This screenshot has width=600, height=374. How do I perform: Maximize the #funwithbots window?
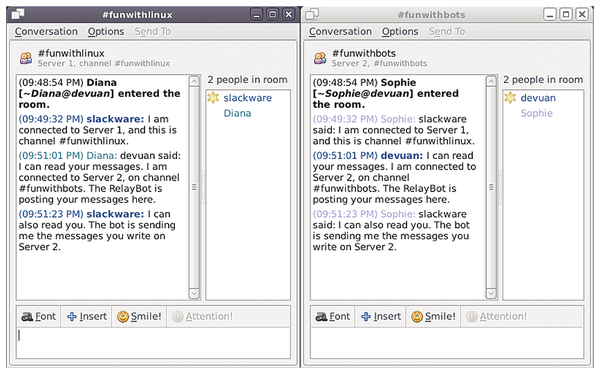(x=566, y=15)
